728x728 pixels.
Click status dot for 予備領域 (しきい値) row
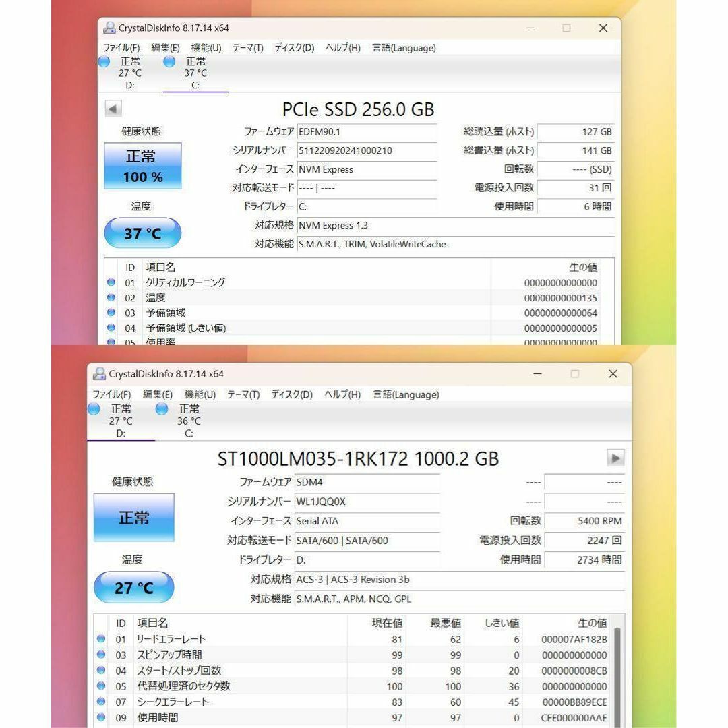pyautogui.click(x=111, y=328)
